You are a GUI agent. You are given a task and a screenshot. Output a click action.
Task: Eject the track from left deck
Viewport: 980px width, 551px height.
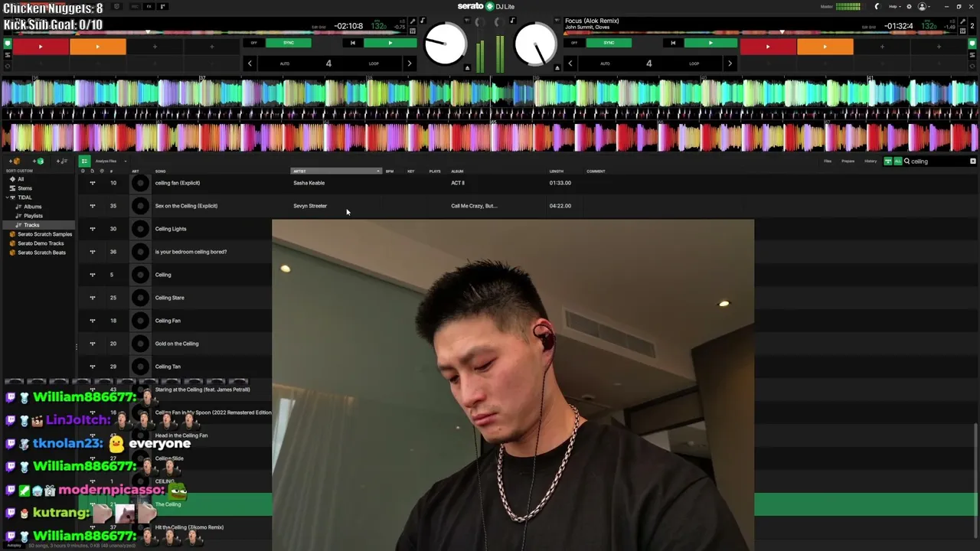point(467,67)
